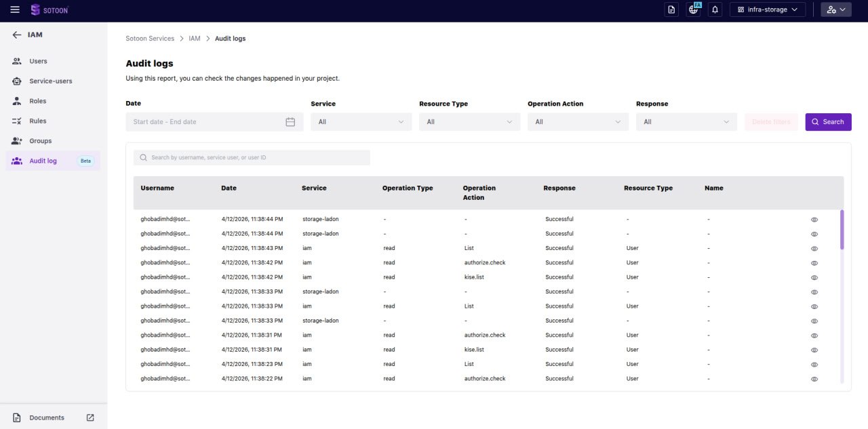This screenshot has height=429, width=868.
Task: Click the Audit logs page heading
Action: (149, 64)
